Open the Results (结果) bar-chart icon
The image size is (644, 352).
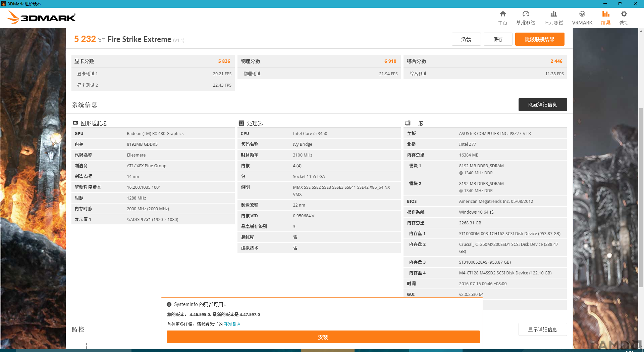(605, 14)
